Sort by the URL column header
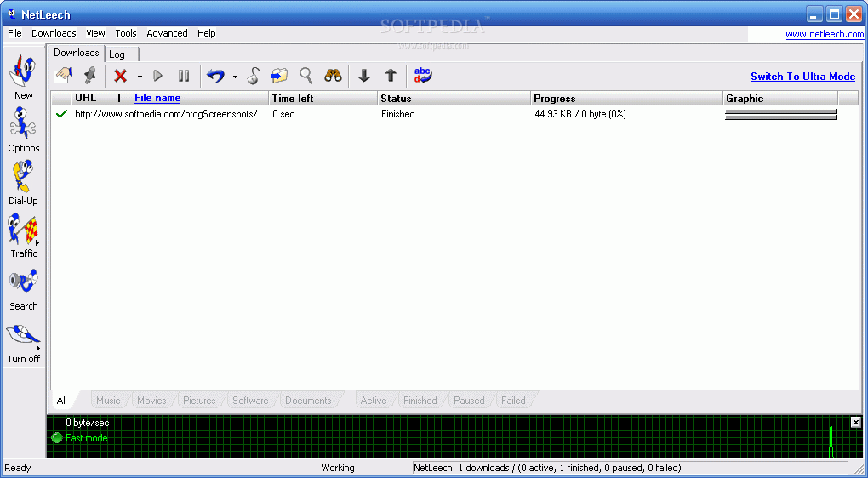Image resolution: width=868 pixels, height=478 pixels. point(86,98)
